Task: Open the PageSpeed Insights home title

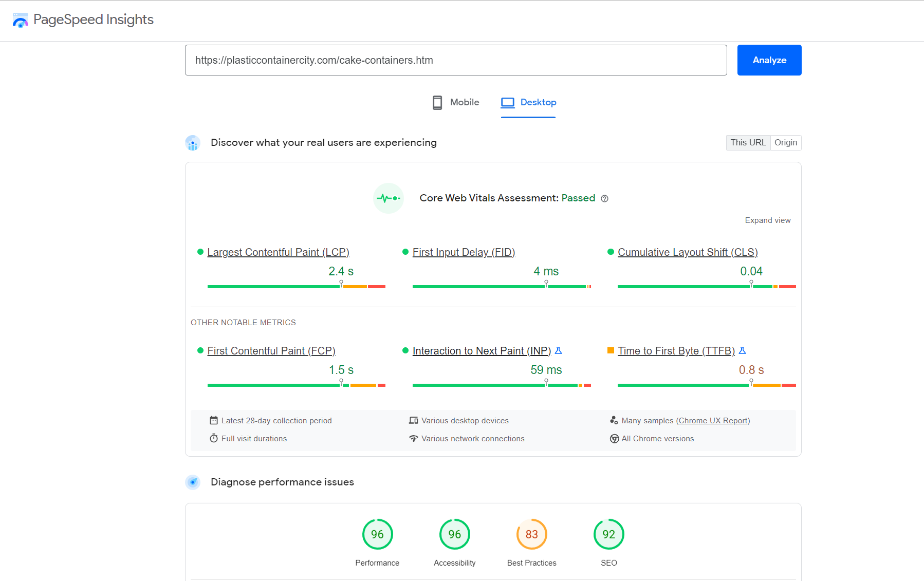Action: (94, 20)
